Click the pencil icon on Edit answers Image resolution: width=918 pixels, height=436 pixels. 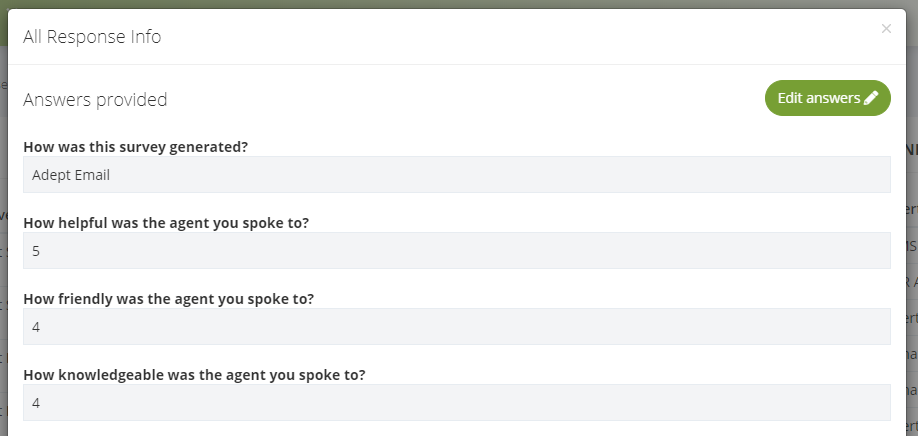871,98
